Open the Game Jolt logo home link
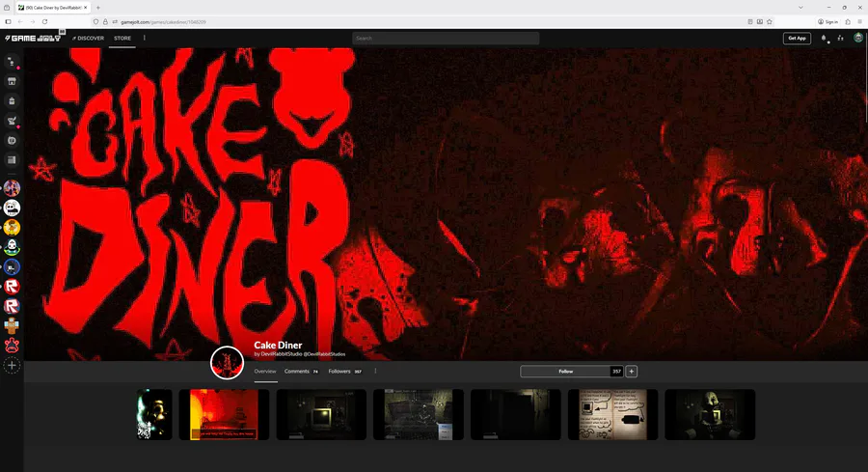This screenshot has height=472, width=868. click(33, 39)
